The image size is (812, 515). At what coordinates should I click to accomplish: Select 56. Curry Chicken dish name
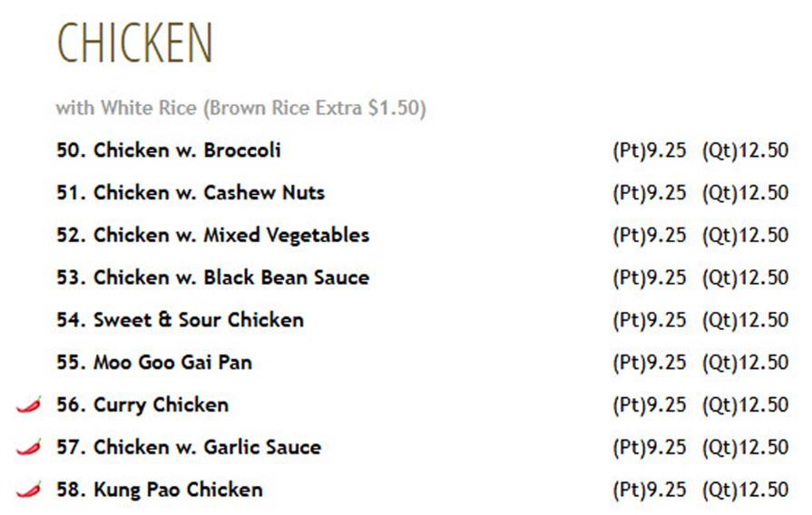point(142,405)
